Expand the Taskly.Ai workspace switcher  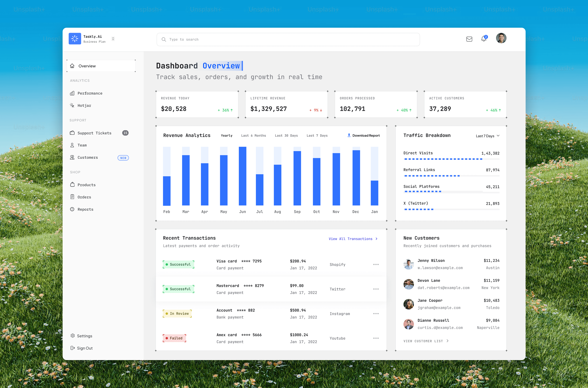point(113,39)
